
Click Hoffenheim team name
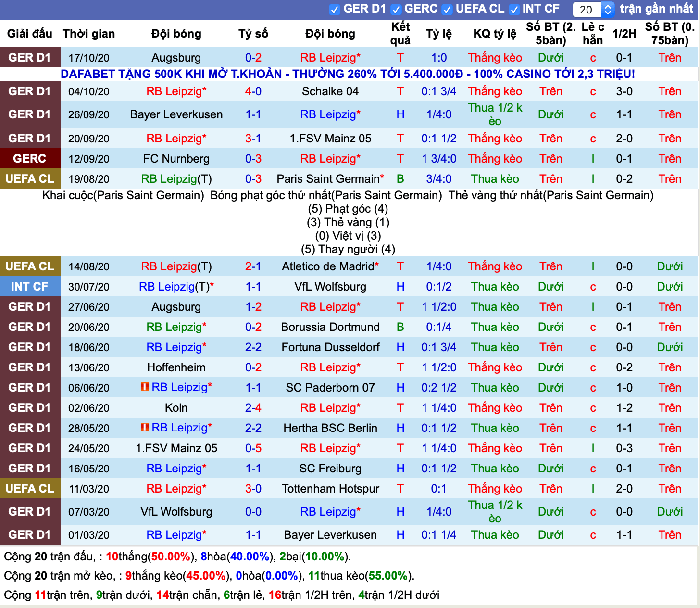click(176, 367)
